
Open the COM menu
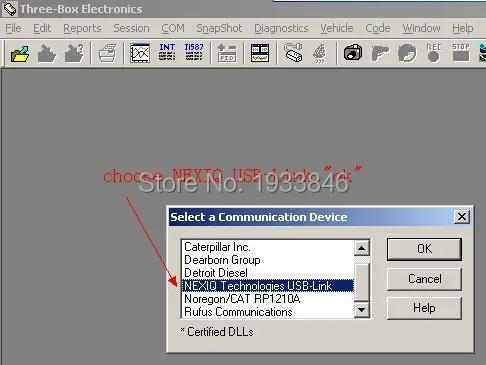(x=173, y=28)
